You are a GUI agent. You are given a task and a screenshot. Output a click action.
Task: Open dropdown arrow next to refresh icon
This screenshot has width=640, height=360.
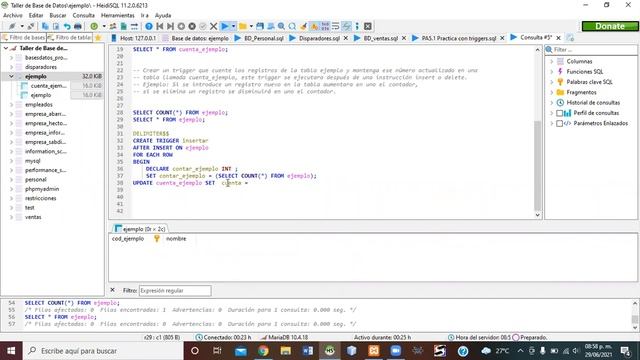coord(104,26)
